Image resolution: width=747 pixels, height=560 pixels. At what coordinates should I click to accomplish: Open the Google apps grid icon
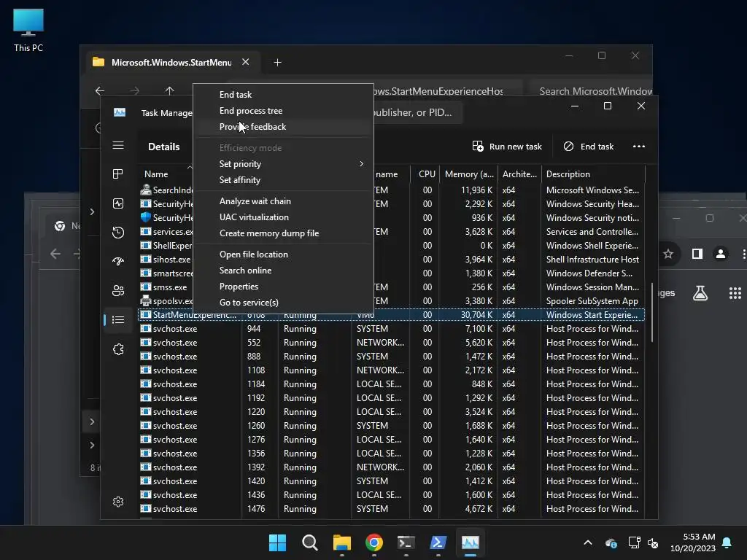tap(735, 293)
